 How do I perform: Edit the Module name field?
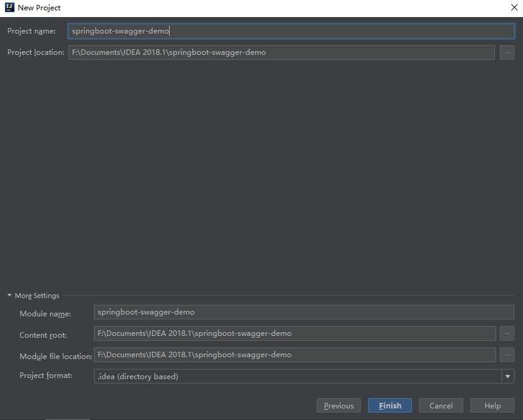pos(304,312)
